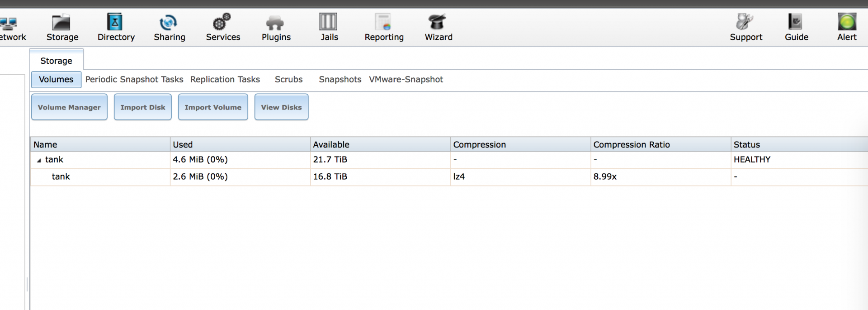Select the lz4 tank dataset row
Viewport: 868px width, 310px height.
pos(449,177)
